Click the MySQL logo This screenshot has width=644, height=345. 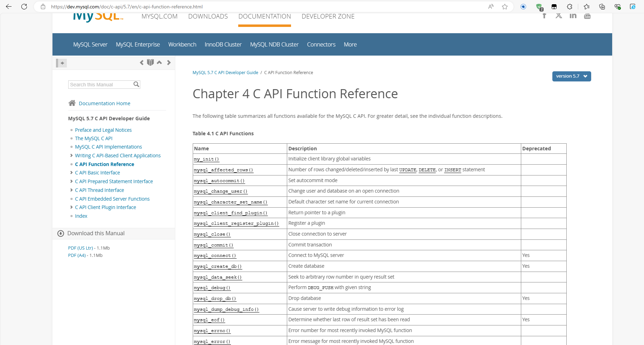(98, 17)
